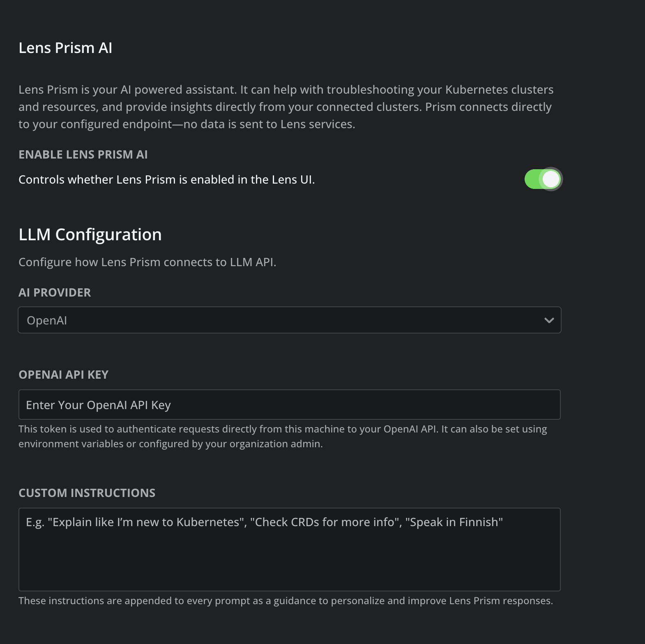Click the 'OPENAI API KEY' label
Screen dimensions: 645x644
click(63, 374)
